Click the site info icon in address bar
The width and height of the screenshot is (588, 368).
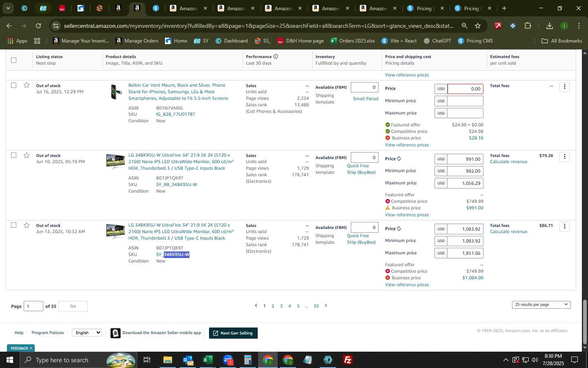coord(56,26)
